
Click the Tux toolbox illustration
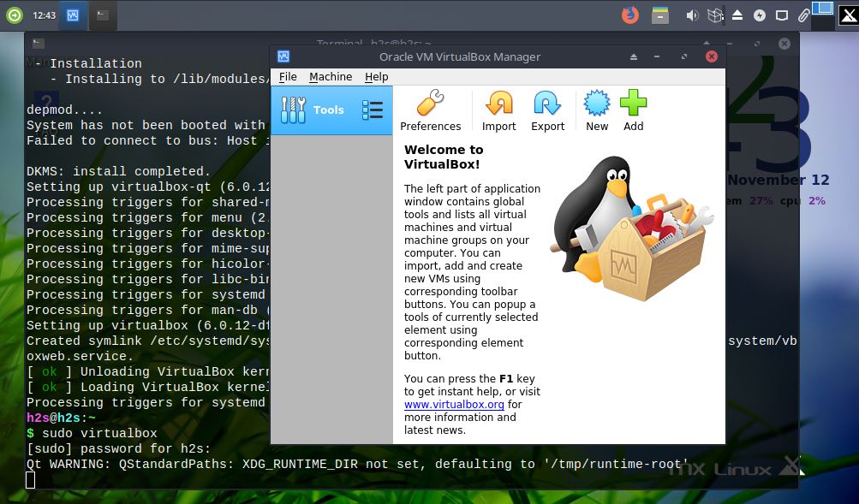pyautogui.click(x=631, y=230)
